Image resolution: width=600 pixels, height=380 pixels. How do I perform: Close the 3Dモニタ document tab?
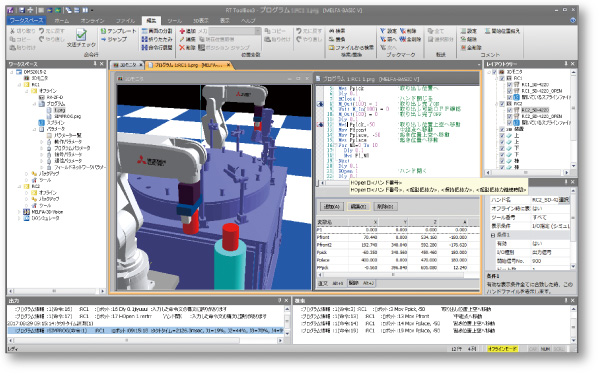click(140, 65)
